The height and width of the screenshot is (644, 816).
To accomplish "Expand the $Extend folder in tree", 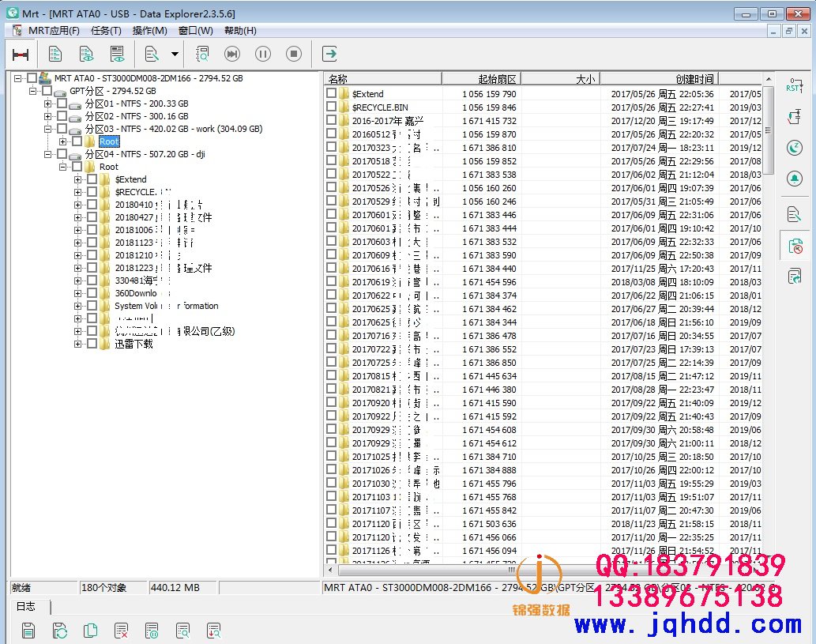I will [x=77, y=179].
